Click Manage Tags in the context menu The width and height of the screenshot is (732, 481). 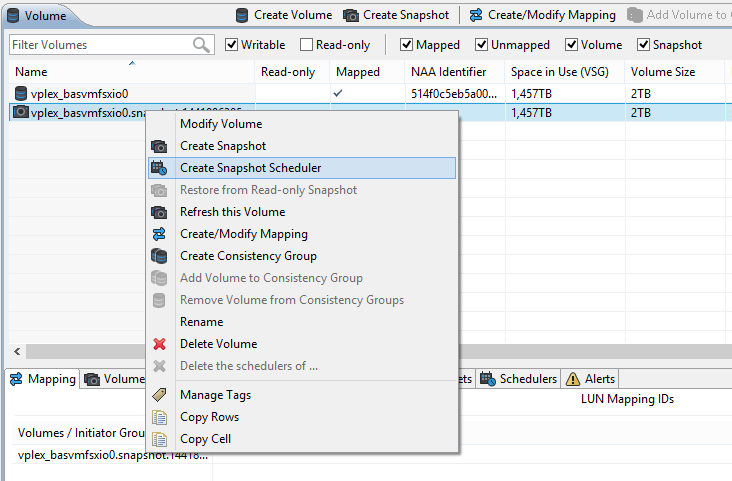click(215, 395)
